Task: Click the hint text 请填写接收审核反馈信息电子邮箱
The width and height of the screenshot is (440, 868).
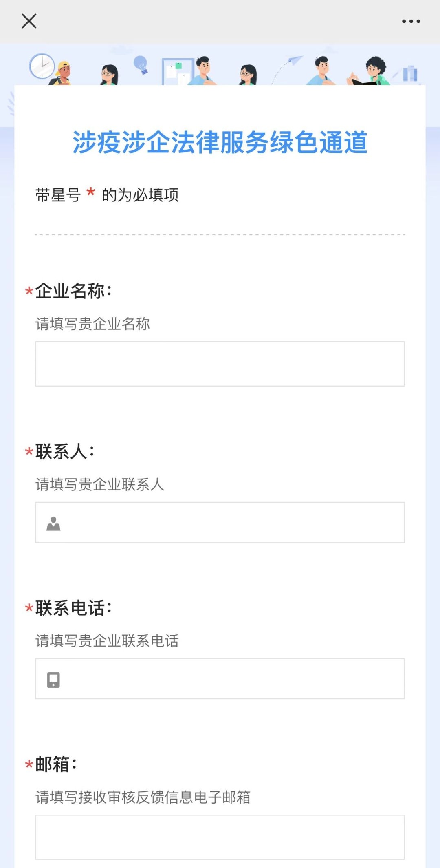Action: coord(143,797)
